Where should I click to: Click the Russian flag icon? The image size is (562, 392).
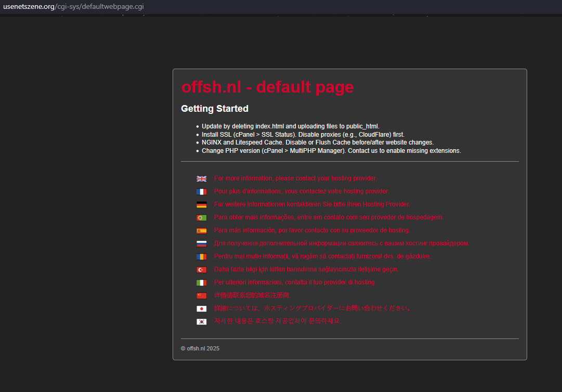[x=202, y=244]
